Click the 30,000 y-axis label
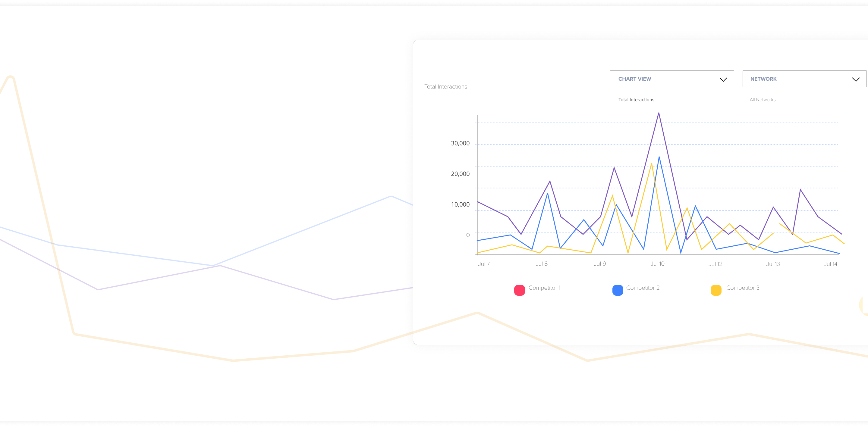This screenshot has width=868, height=427. 460,143
